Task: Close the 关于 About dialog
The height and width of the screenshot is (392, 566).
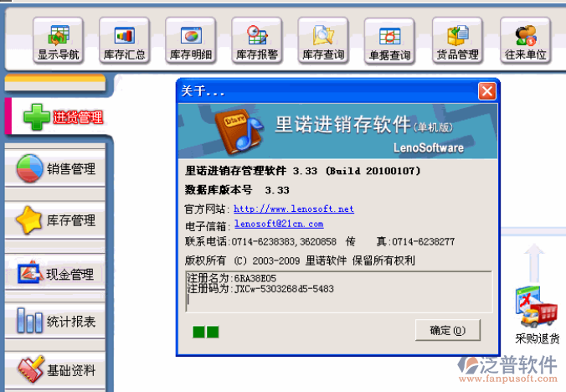Action: 487,91
